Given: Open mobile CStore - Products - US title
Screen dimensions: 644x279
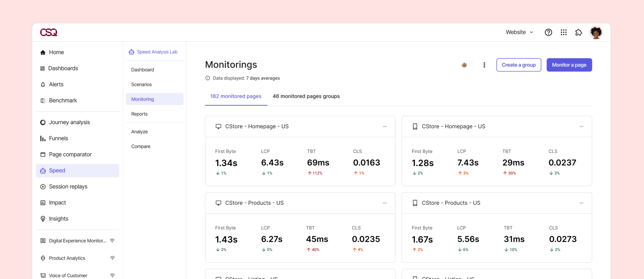Looking at the screenshot, I should pyautogui.click(x=451, y=203).
